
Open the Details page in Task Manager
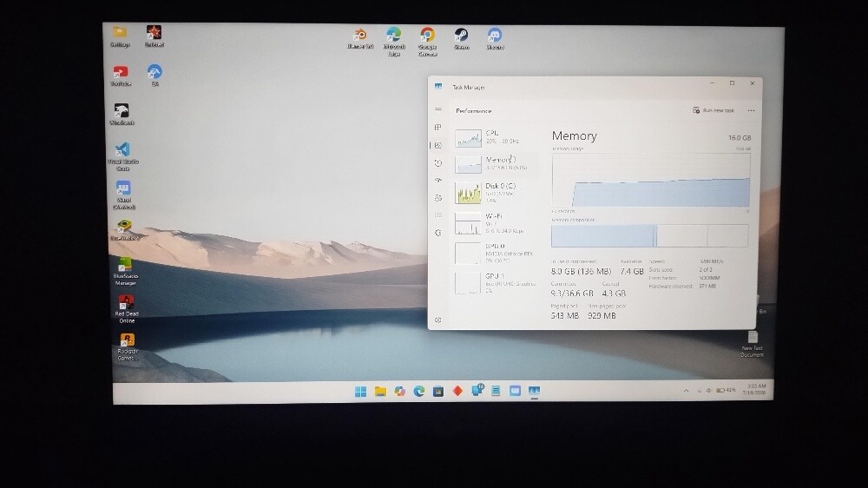click(x=437, y=215)
